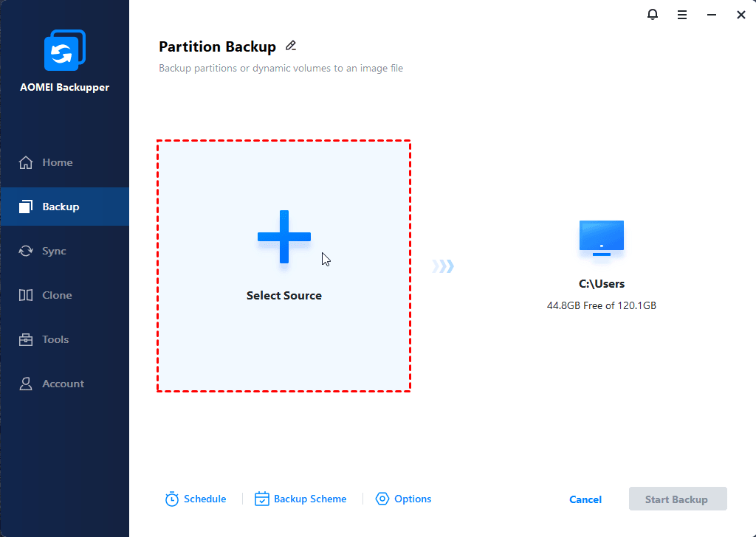This screenshot has height=537, width=756.
Task: Open the Options settings
Action: [x=403, y=499]
